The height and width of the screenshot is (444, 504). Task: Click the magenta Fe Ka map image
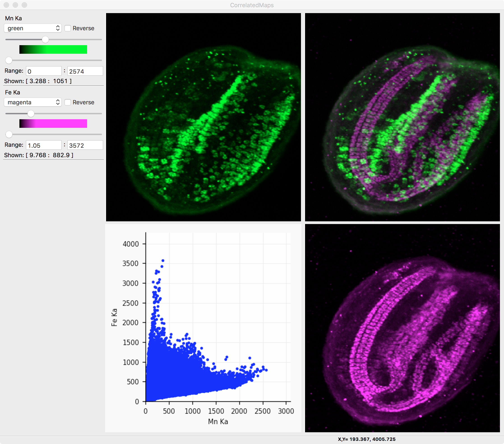click(x=402, y=328)
